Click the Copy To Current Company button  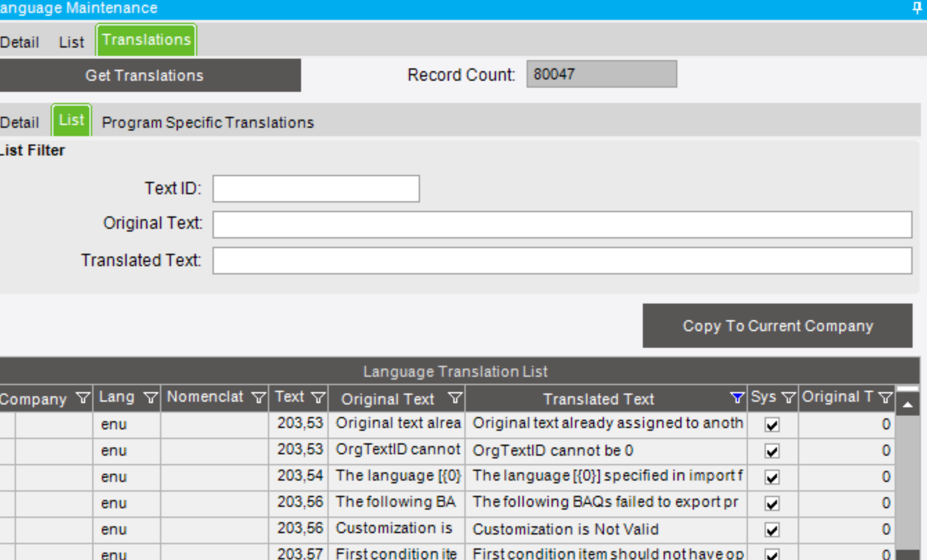coord(777,326)
